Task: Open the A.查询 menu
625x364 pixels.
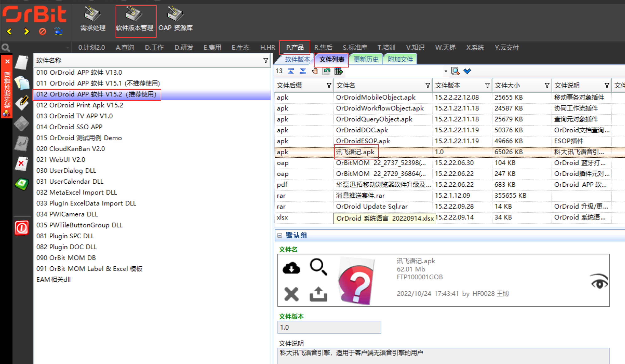Action: (x=125, y=47)
